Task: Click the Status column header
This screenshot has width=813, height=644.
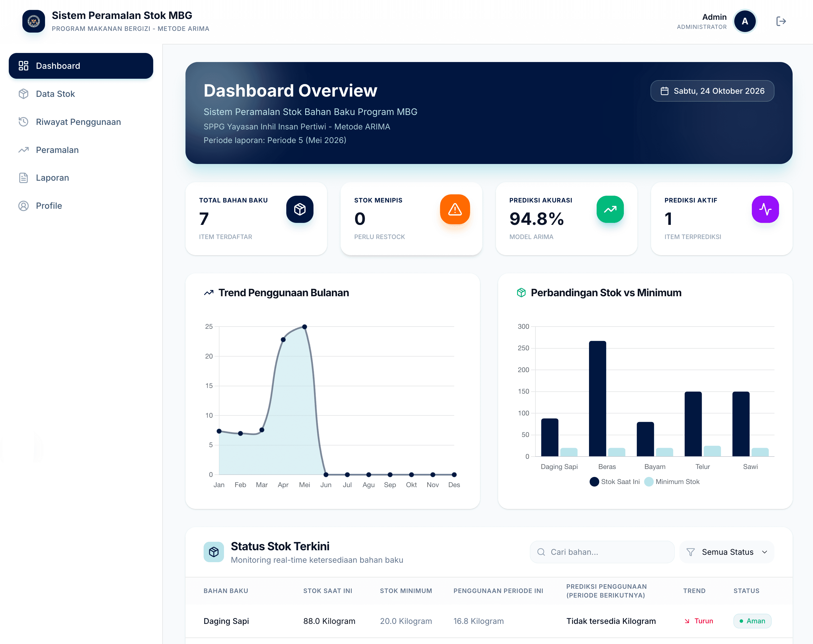Action: (x=746, y=591)
